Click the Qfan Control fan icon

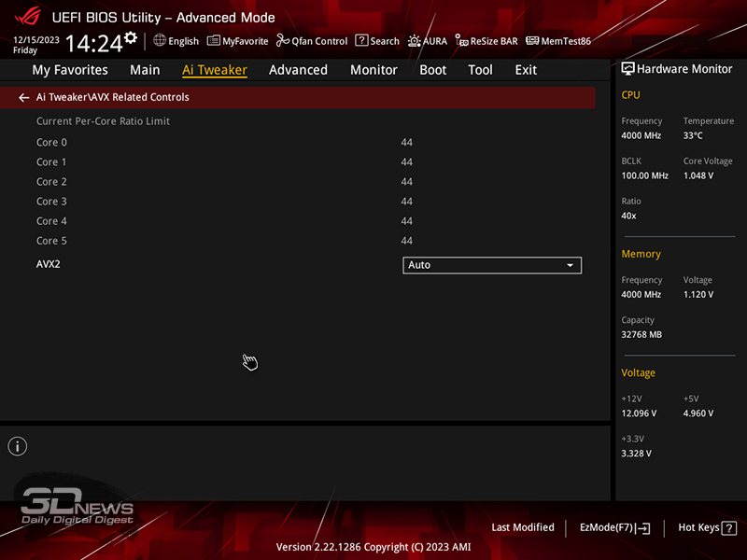tap(283, 41)
